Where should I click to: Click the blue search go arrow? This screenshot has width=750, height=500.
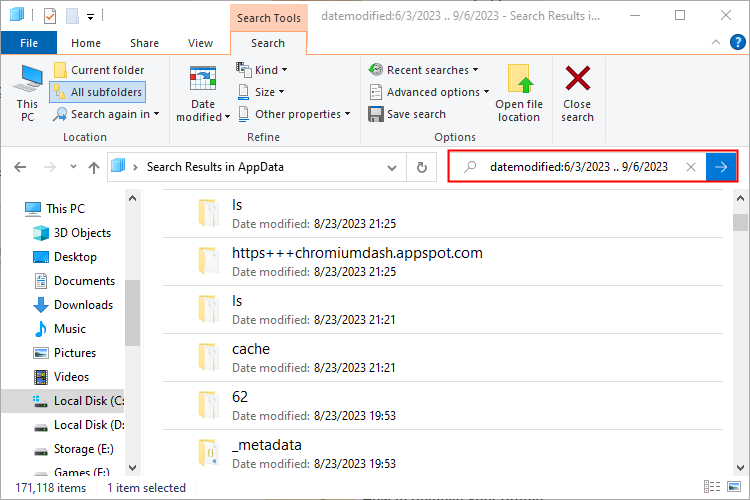(x=721, y=167)
